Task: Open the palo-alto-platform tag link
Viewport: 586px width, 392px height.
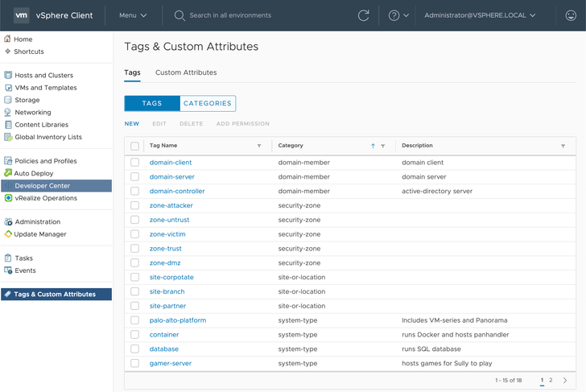Action: click(178, 320)
